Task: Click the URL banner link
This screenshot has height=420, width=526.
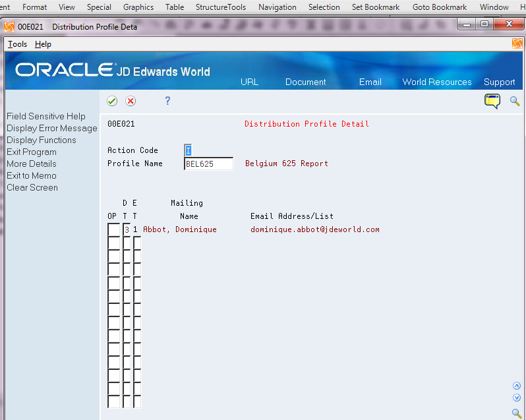Action: [249, 82]
